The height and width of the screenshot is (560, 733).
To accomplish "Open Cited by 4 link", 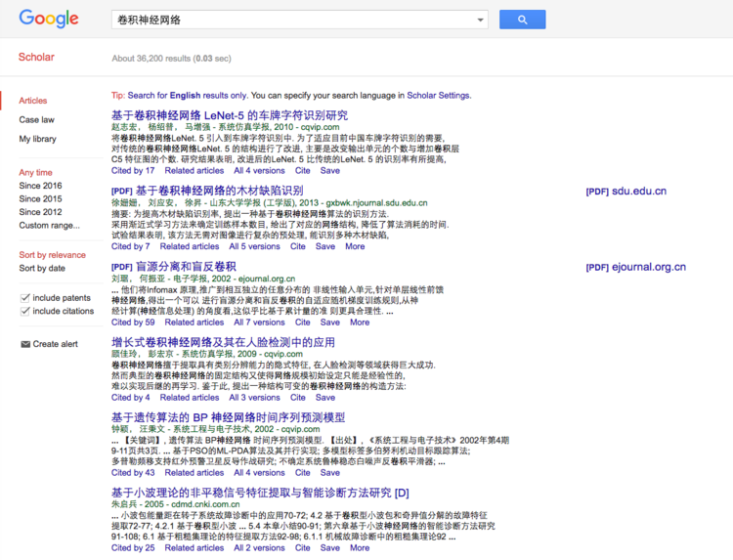I will 130,398.
